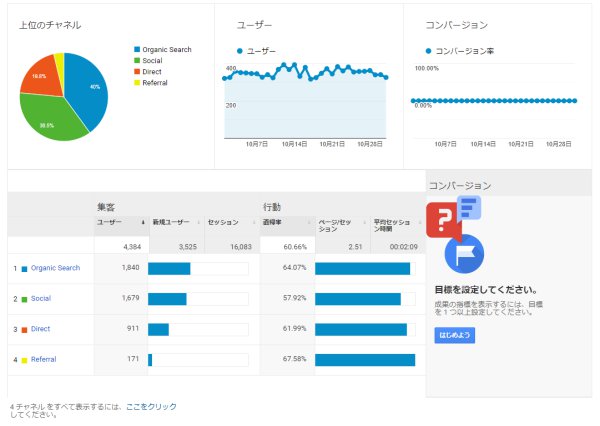Screen dimensions: 600x426
Task: Sort by 新規ユーザー column header
Action: point(176,226)
